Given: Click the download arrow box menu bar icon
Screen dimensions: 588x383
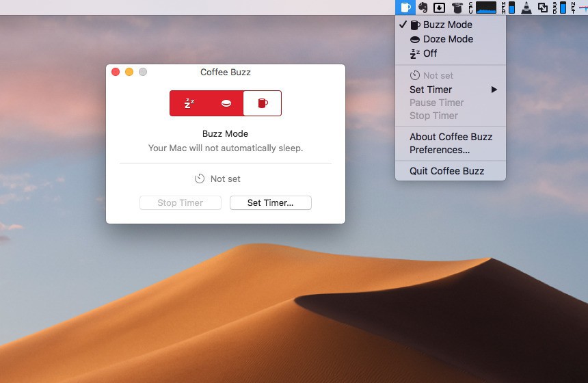Looking at the screenshot, I should (439, 8).
